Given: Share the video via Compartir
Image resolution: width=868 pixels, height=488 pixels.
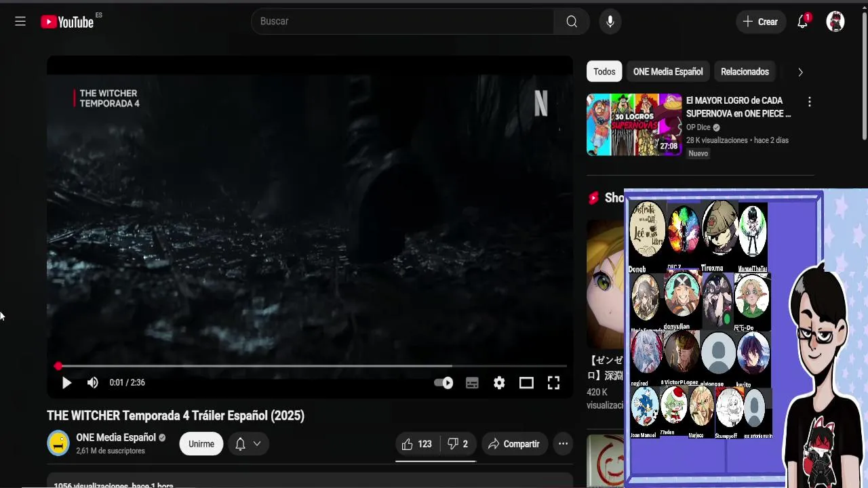Looking at the screenshot, I should point(514,444).
